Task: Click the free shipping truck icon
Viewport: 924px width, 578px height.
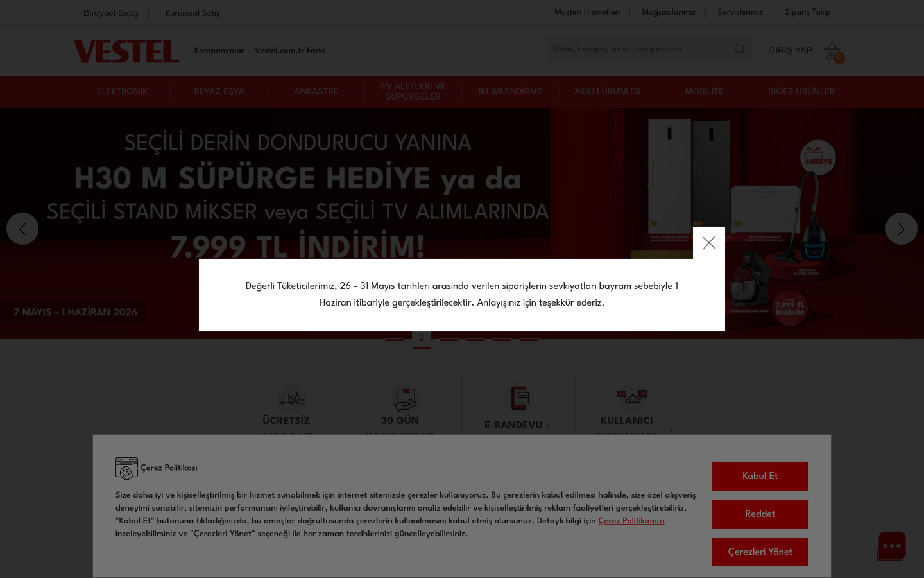Action: [291, 399]
